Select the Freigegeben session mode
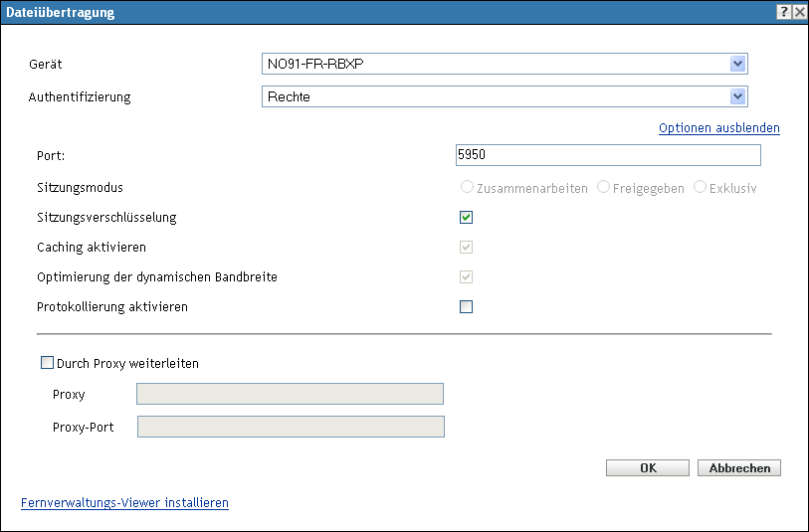The image size is (809, 532). pos(603,187)
